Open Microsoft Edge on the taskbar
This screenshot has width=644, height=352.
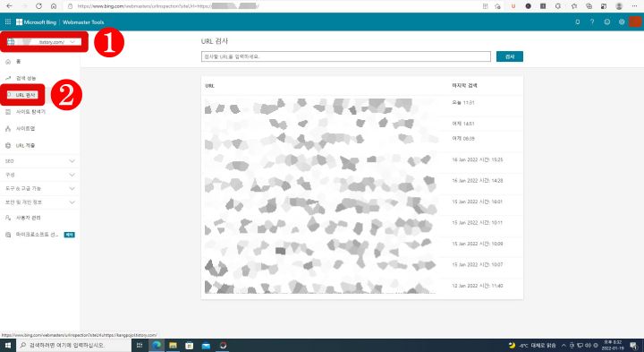coord(157,346)
